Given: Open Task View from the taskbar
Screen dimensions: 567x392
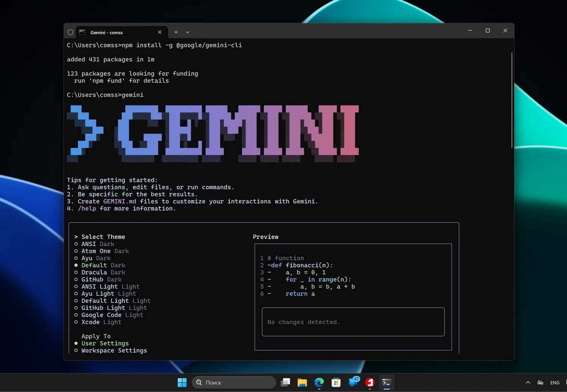Looking at the screenshot, I should click(285, 383).
